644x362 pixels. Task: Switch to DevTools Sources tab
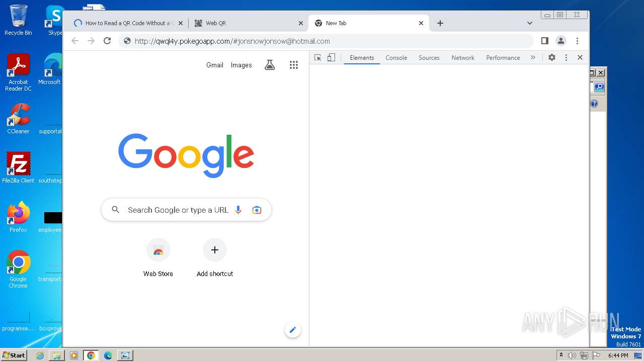coord(429,58)
